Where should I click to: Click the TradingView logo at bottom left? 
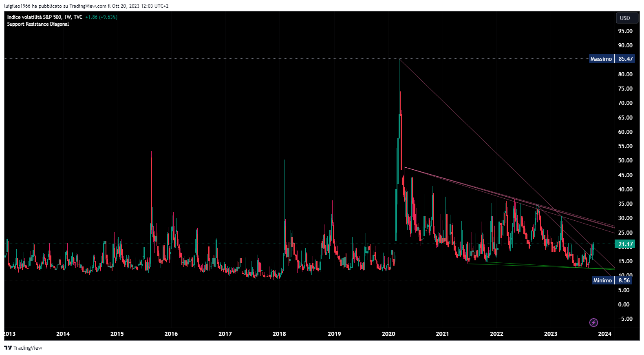click(23, 348)
